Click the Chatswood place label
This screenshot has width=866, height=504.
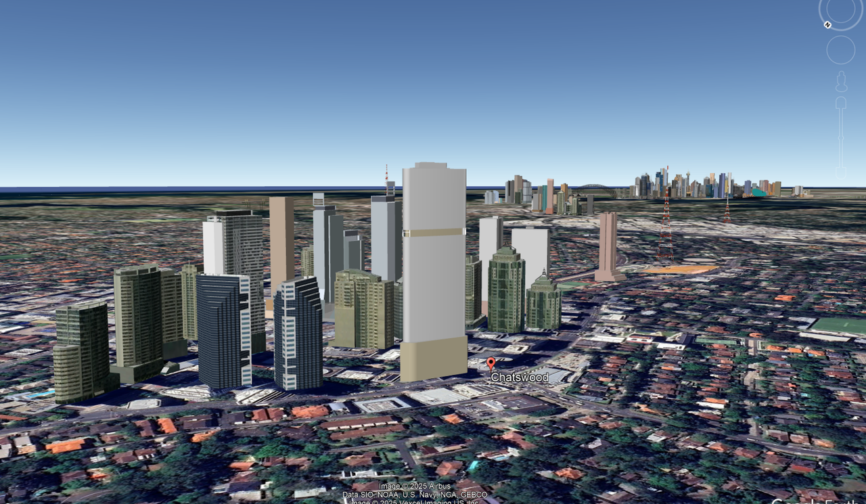(520, 377)
